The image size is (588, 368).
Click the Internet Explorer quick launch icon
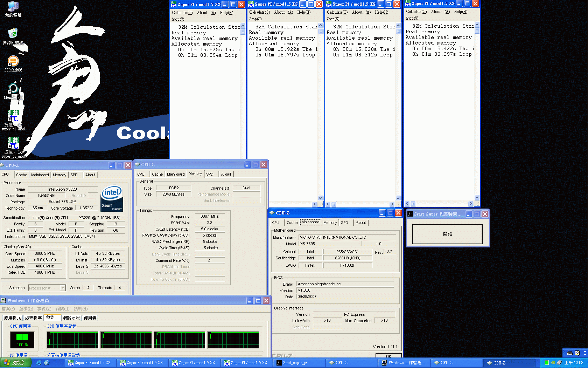click(x=39, y=363)
